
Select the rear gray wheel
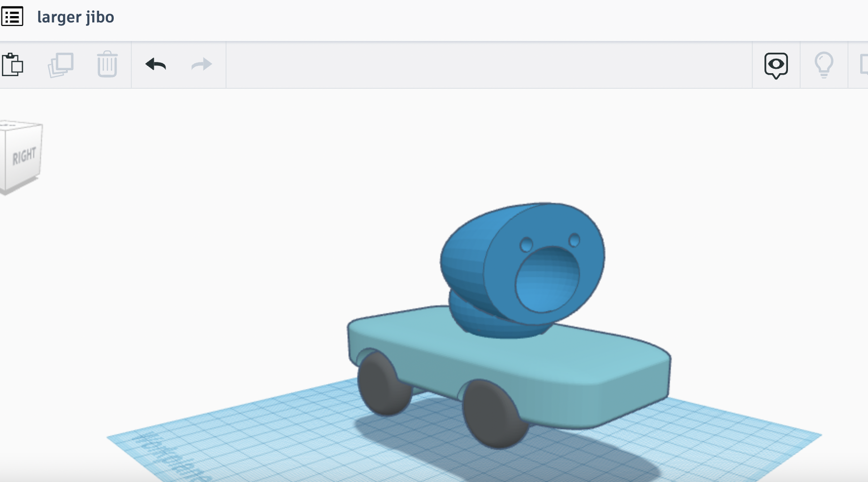384,383
